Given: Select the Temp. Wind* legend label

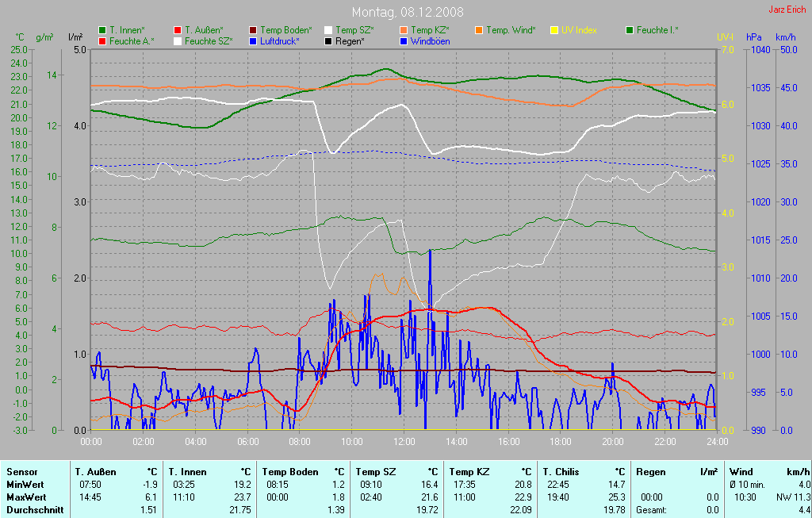Looking at the screenshot, I should [511, 30].
